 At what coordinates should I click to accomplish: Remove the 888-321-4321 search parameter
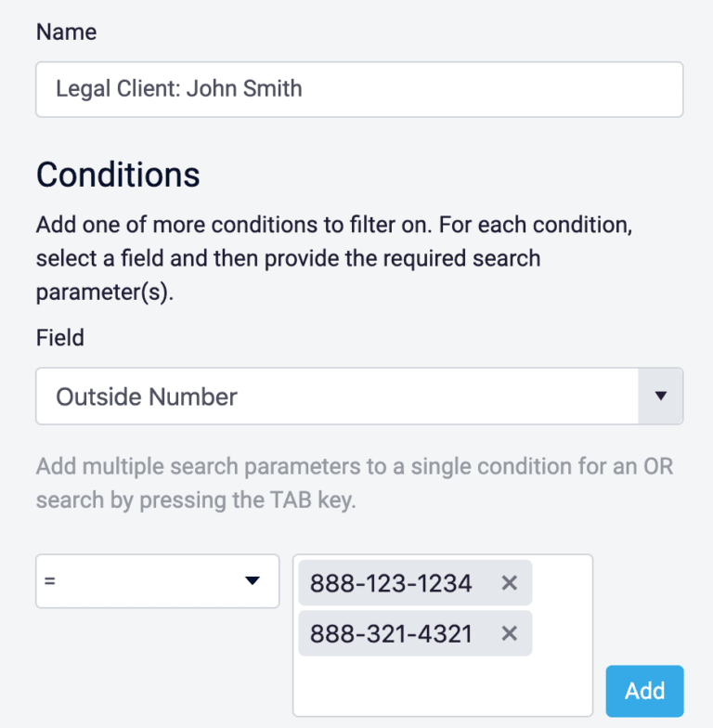509,633
